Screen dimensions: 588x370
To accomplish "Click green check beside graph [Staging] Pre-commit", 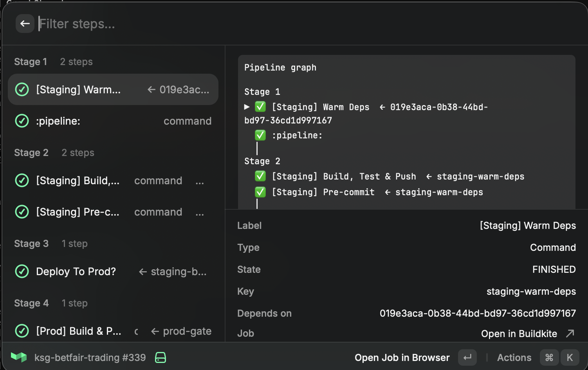I will 260,192.
